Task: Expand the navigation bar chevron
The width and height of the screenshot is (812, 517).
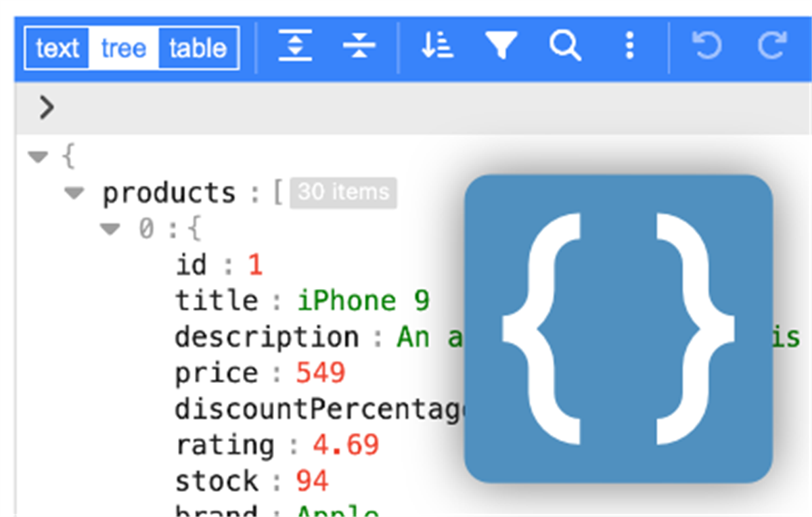Action: coord(46,107)
